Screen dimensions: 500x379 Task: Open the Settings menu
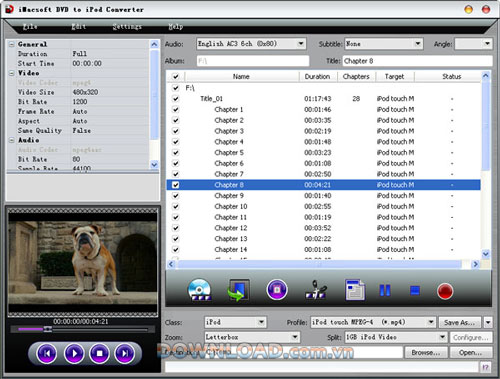click(x=127, y=26)
